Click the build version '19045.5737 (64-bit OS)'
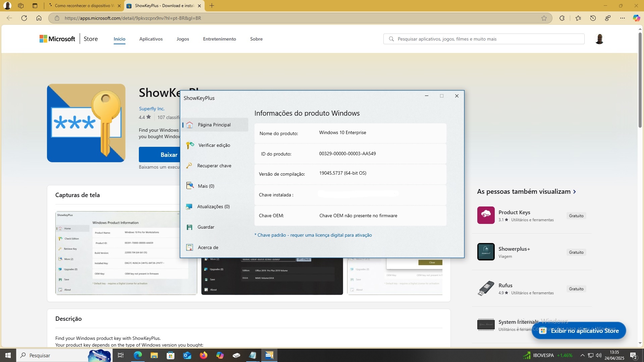 [342, 173]
